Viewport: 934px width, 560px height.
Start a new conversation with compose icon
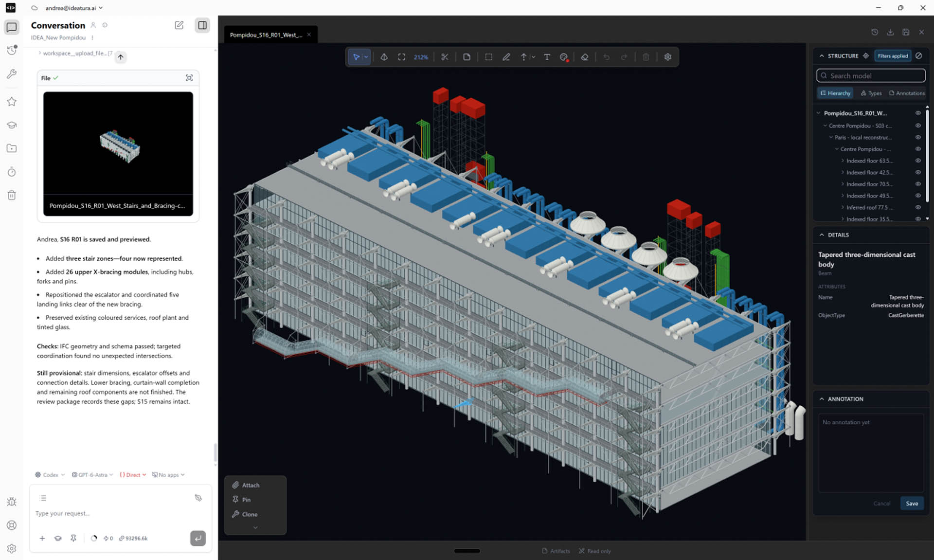(179, 25)
